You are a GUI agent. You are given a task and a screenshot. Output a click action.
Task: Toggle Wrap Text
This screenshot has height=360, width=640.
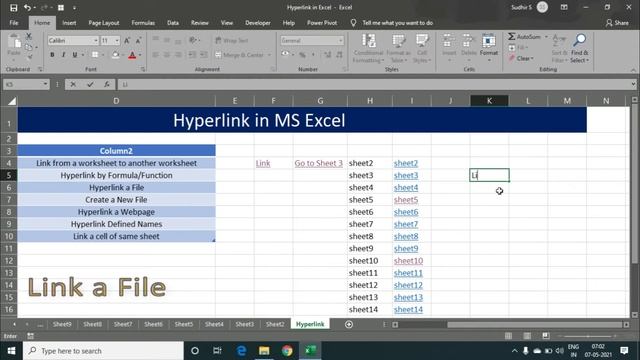(x=232, y=40)
